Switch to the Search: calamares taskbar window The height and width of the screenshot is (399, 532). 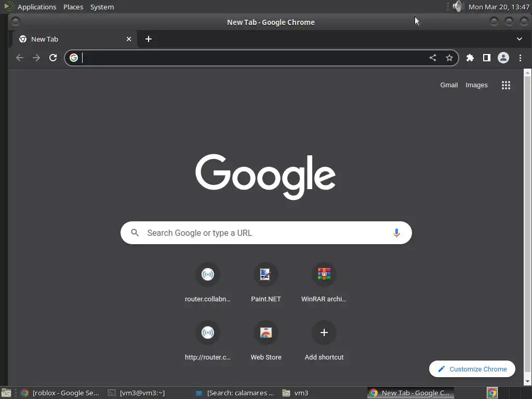[x=235, y=393]
